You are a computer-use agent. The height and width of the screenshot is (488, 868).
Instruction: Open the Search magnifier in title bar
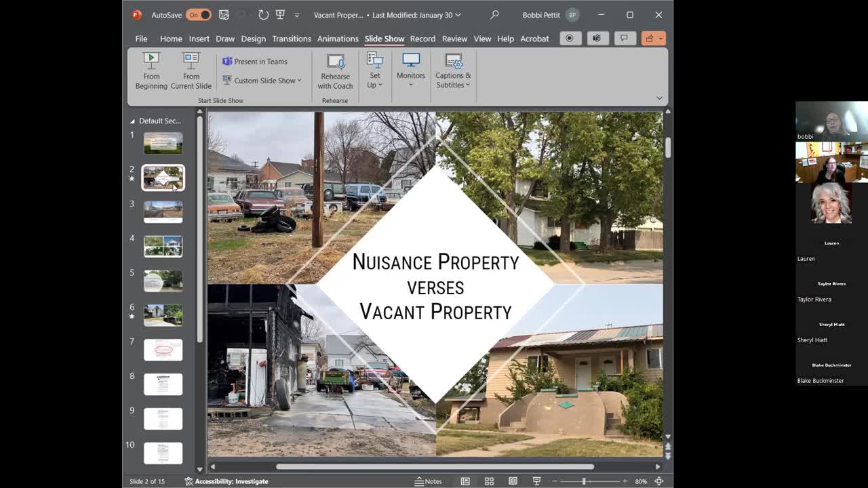coord(494,14)
